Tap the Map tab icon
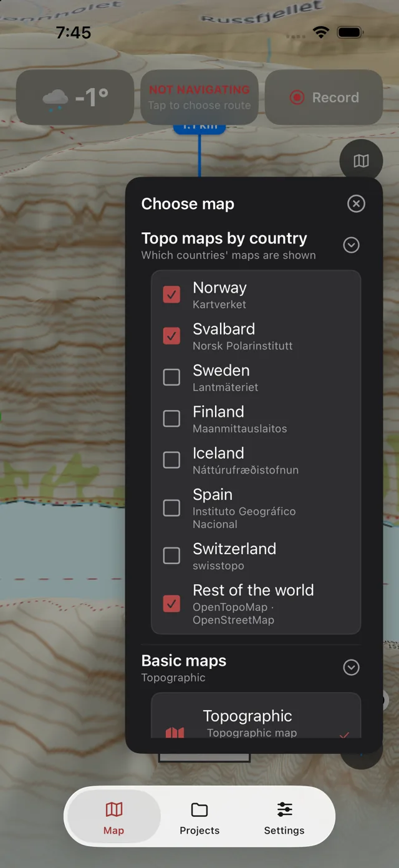Screen dimensions: 399x868 tap(113, 810)
